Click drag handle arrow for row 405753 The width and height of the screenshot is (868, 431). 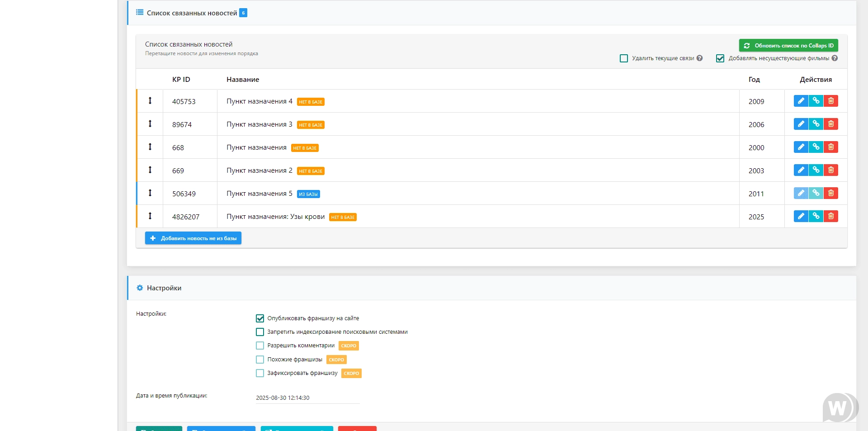point(150,101)
